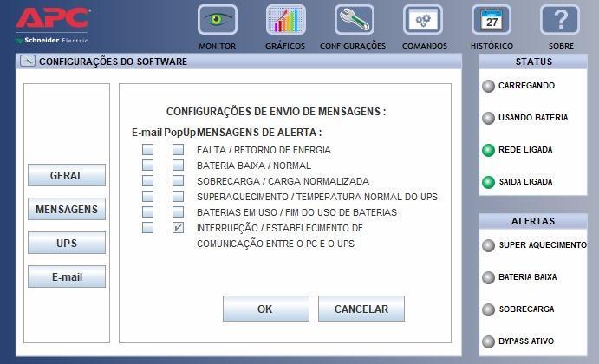The height and width of the screenshot is (364, 599).
Task: Enable PopUp for Falta / Retorno de Energia
Action: (178, 149)
